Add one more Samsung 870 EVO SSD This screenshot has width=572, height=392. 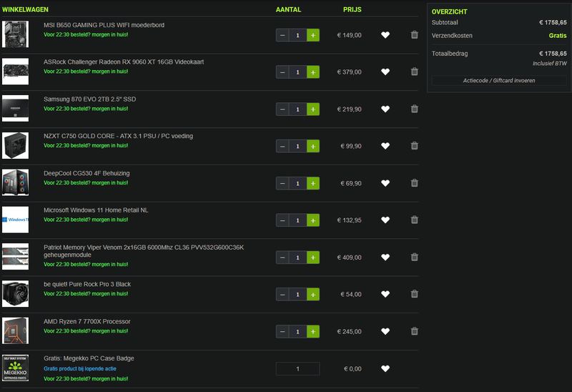(313, 109)
